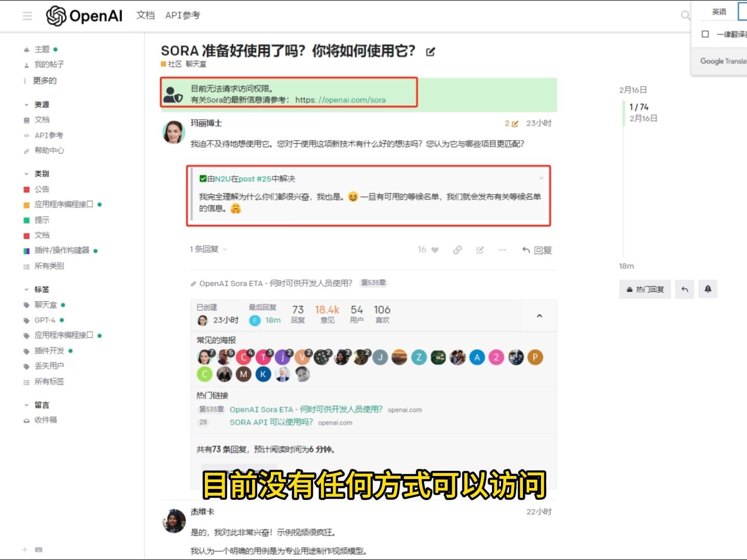The image size is (747, 560).
Task: Click the brown M poster avatar
Action: 243,374
